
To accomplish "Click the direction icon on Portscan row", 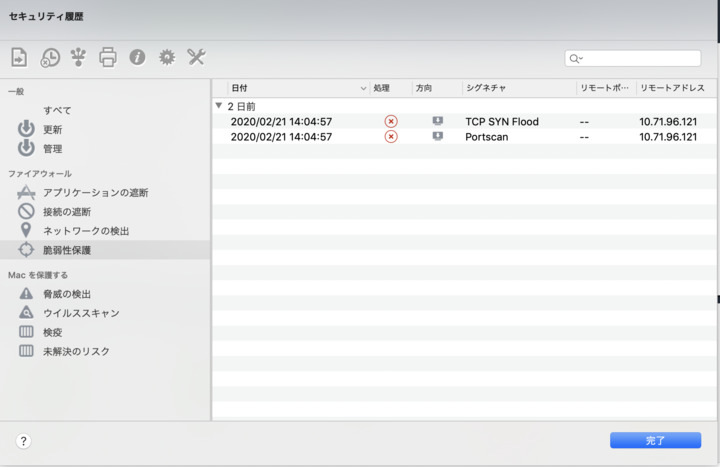I will [437, 137].
